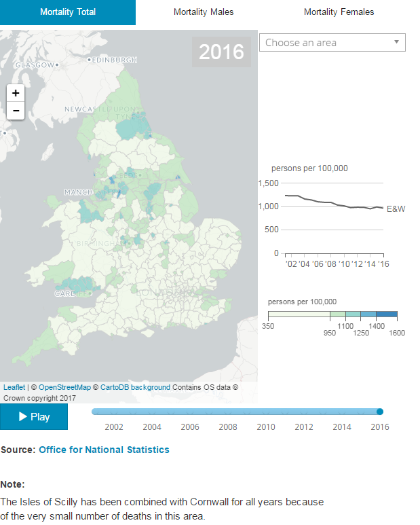Switch to Mortality Females tab
420x525 pixels.
(339, 12)
